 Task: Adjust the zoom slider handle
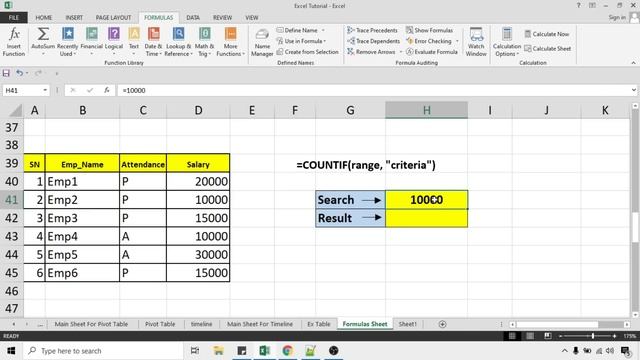593,336
